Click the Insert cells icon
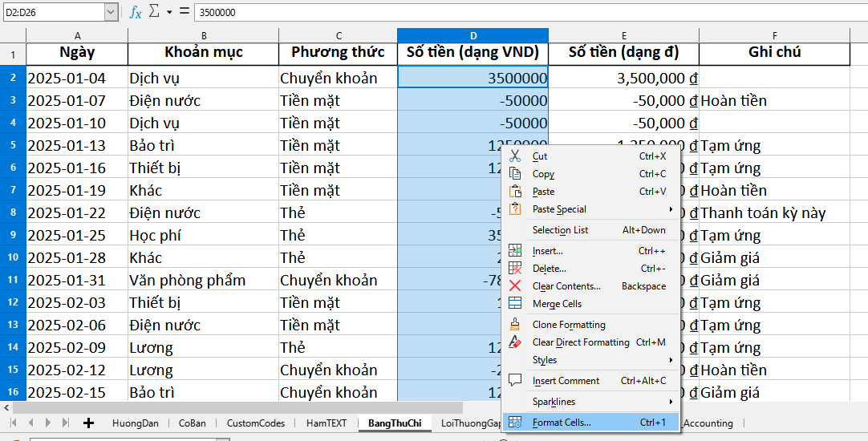This screenshot has height=441, width=868. click(515, 251)
